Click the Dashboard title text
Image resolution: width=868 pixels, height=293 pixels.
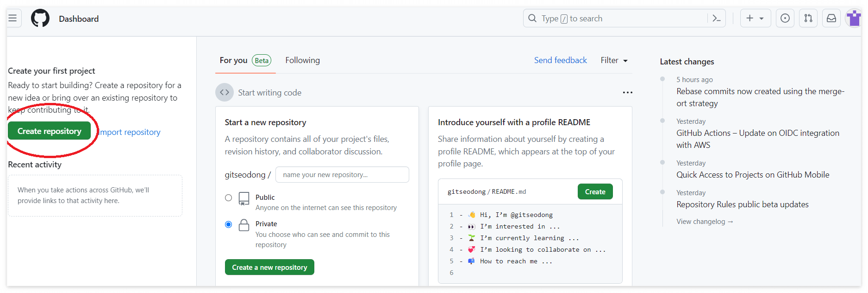[x=79, y=19]
